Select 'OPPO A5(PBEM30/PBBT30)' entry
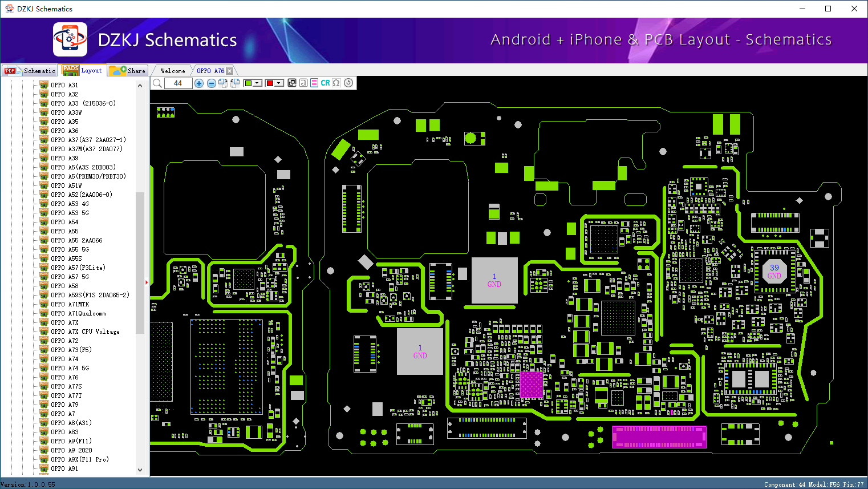This screenshot has width=868, height=489. [x=88, y=176]
